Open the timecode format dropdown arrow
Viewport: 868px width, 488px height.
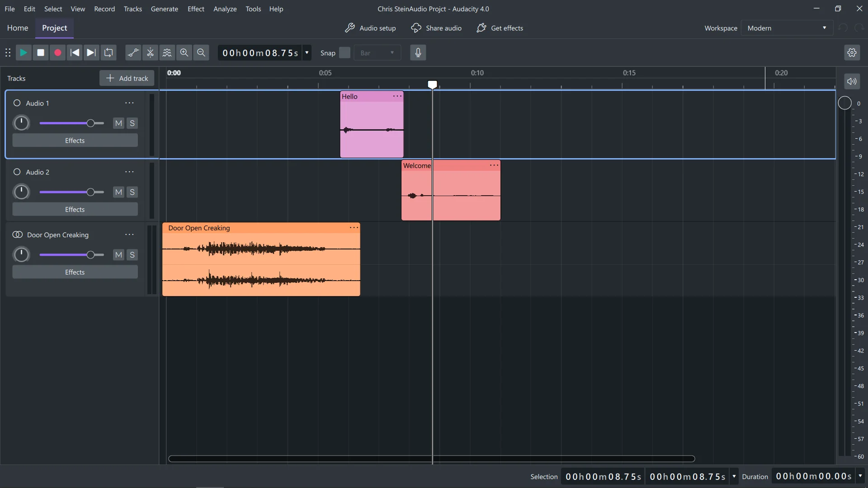307,53
